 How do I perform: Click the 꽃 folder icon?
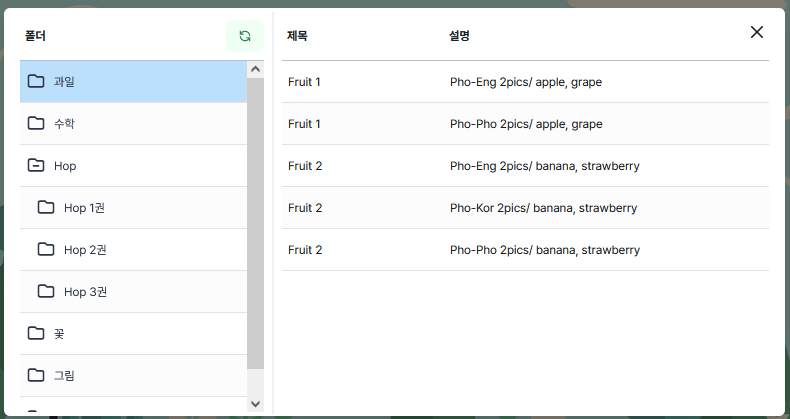click(x=36, y=333)
